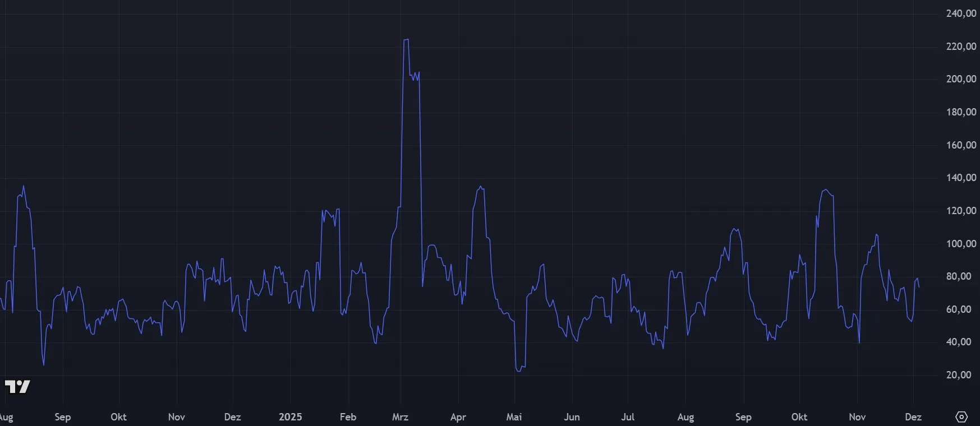Select the 200,00 price axis label
Screen dimensions: 980x426
[x=961, y=79]
